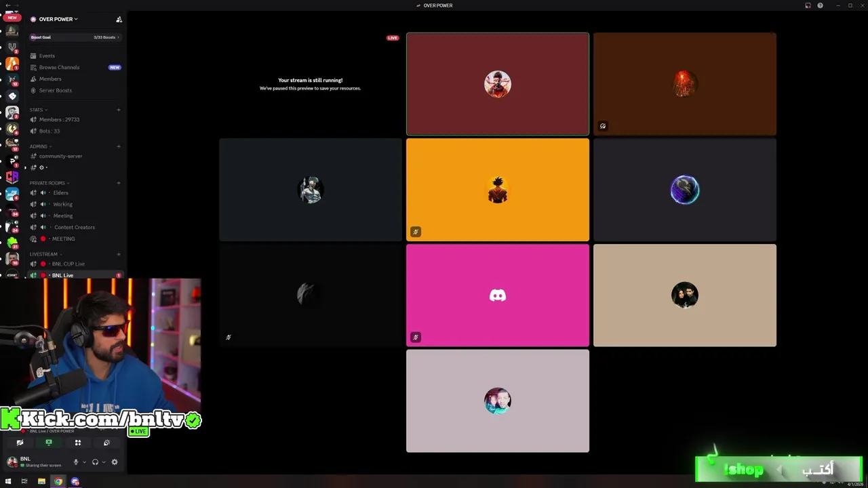Join the Content Creators voice channel
The width and height of the screenshot is (868, 488).
(x=75, y=227)
